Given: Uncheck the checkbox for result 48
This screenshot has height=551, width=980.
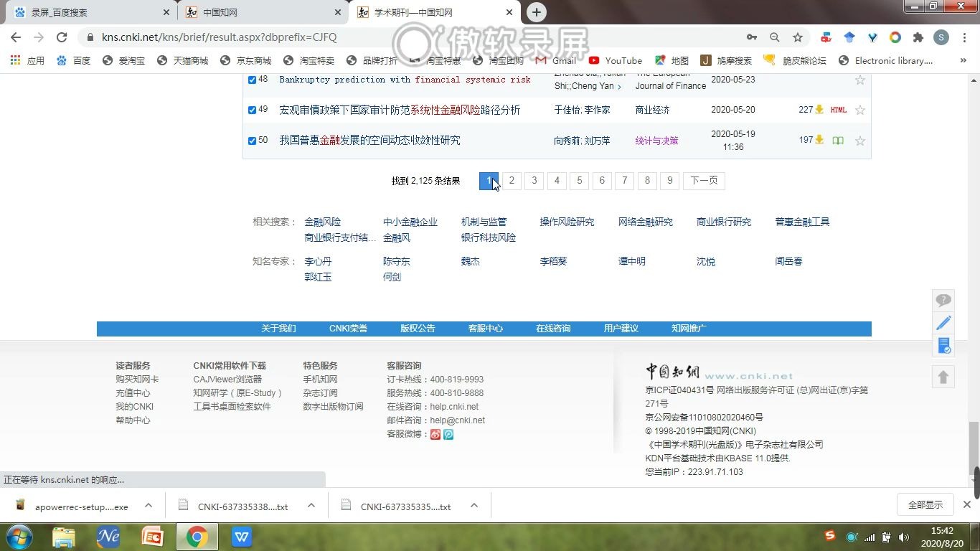Looking at the screenshot, I should point(252,80).
